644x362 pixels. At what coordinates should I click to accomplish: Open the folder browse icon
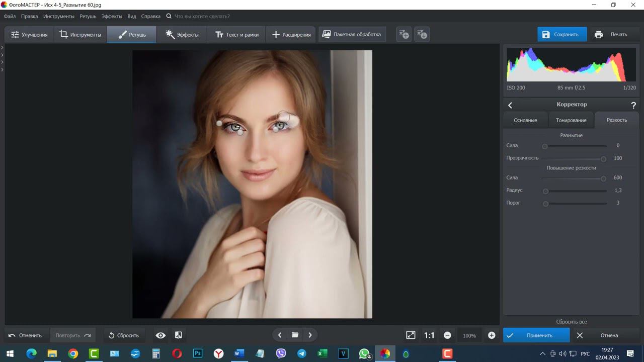pyautogui.click(x=295, y=335)
